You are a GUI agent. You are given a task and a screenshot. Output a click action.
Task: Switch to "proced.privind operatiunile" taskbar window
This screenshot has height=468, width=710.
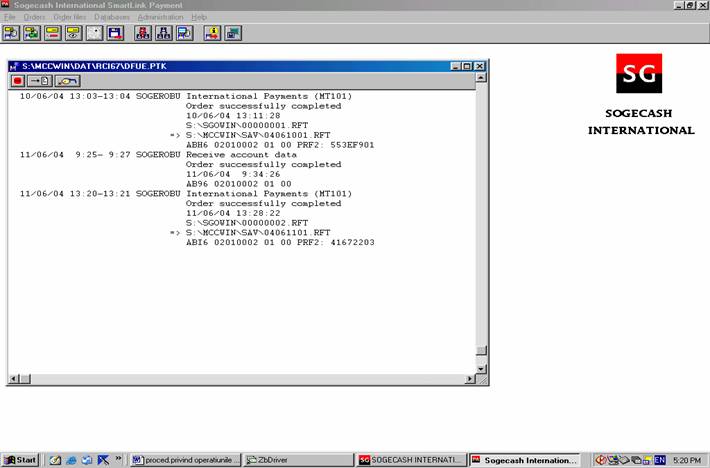pyautogui.click(x=186, y=460)
